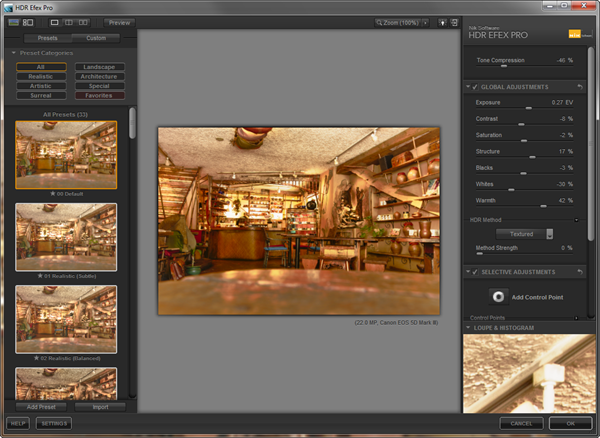Toggle the Preview button

119,21
